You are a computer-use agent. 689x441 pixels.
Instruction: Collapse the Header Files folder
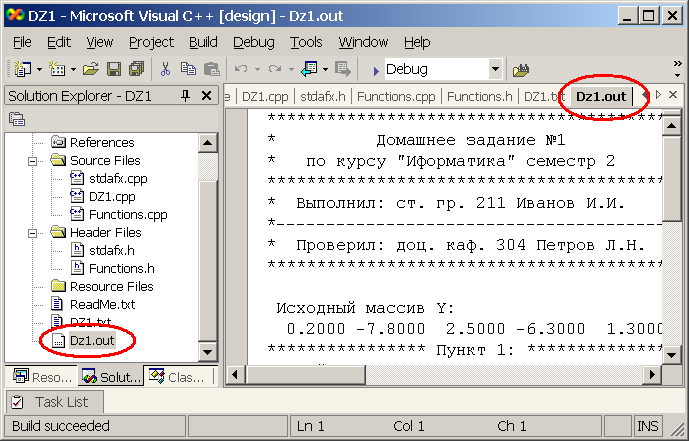(33, 233)
